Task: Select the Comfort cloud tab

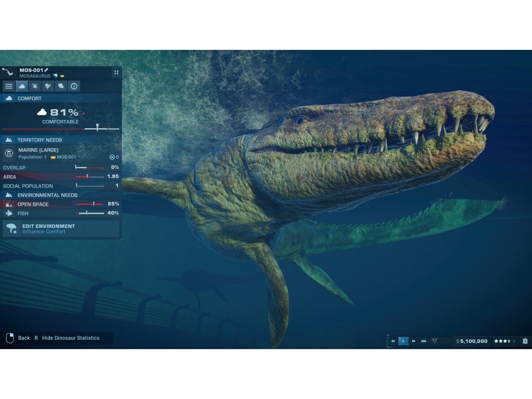Action: click(x=22, y=86)
